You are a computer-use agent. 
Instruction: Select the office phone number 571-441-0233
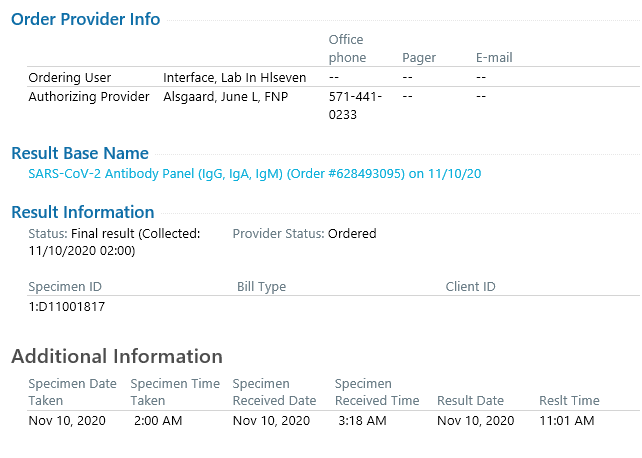coord(355,106)
